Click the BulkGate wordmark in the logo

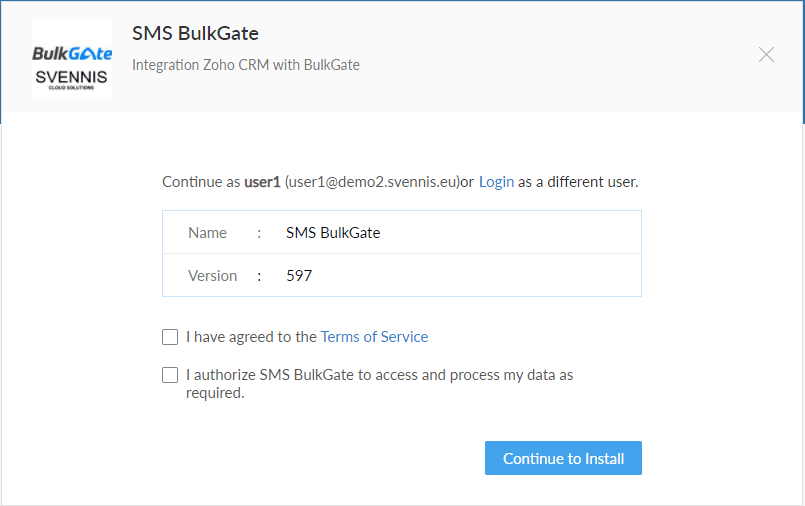tap(72, 53)
